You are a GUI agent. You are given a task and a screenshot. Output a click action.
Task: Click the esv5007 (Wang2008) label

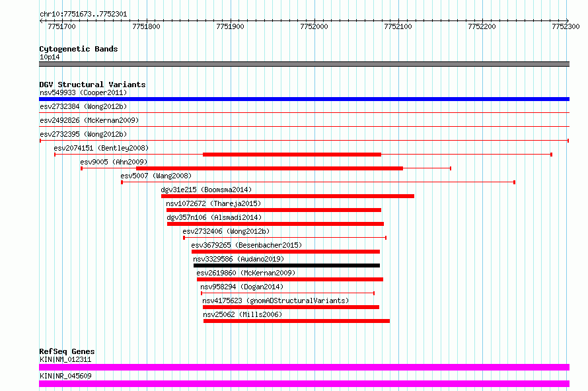click(156, 176)
